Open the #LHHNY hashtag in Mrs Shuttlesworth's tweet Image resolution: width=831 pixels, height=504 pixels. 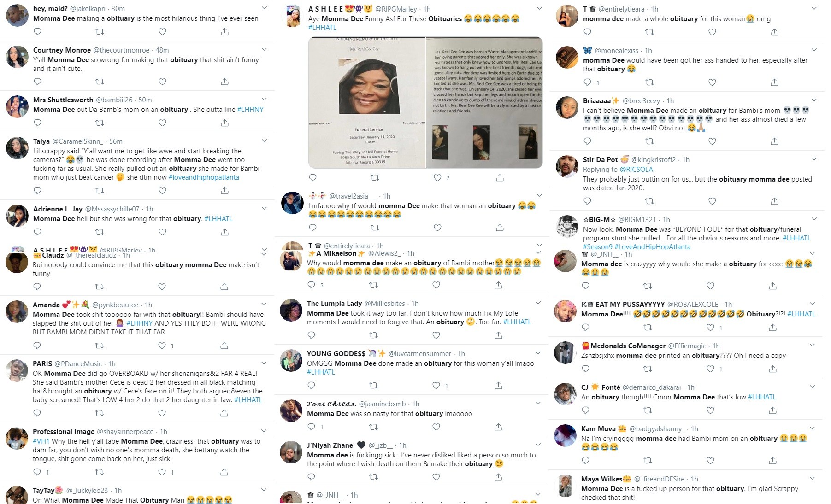tap(250, 110)
